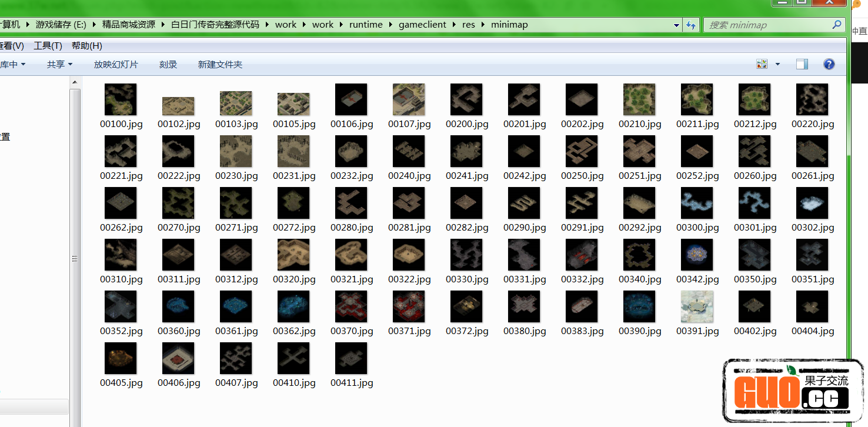Open the address bar history dropdown arrow
868x427 pixels.
coord(676,25)
